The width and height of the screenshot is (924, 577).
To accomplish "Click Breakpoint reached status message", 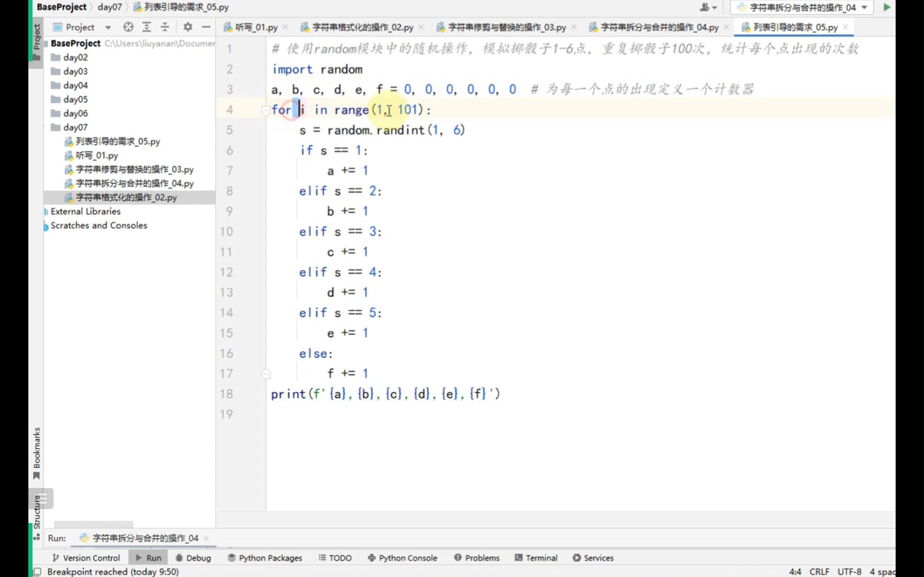I will coord(113,572).
